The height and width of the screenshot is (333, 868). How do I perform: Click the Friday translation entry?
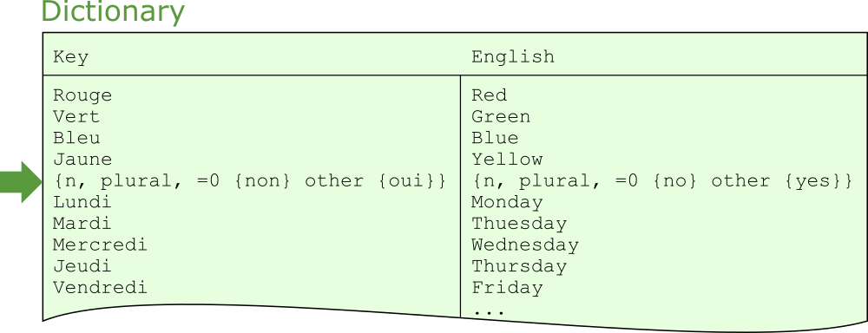click(507, 289)
